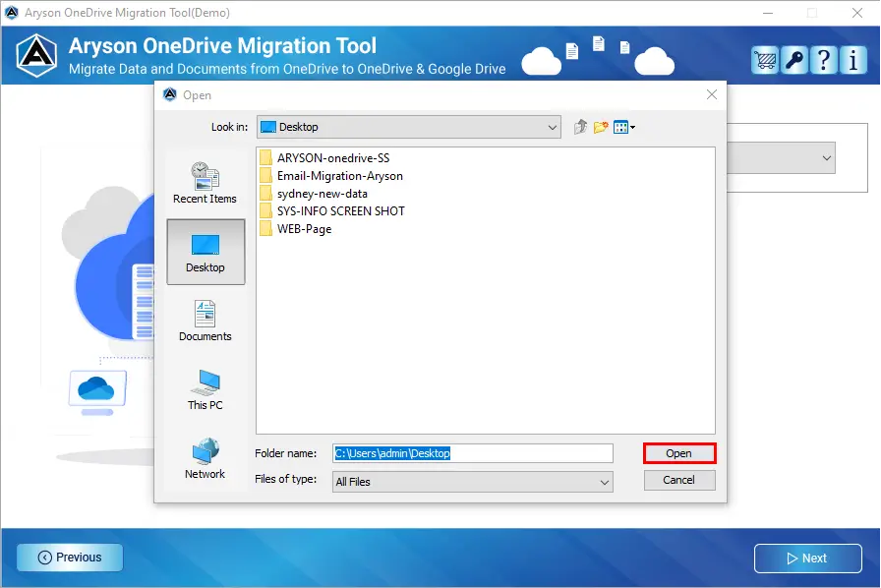
Task: Click WEB-Page folder icon
Action: pos(266,229)
